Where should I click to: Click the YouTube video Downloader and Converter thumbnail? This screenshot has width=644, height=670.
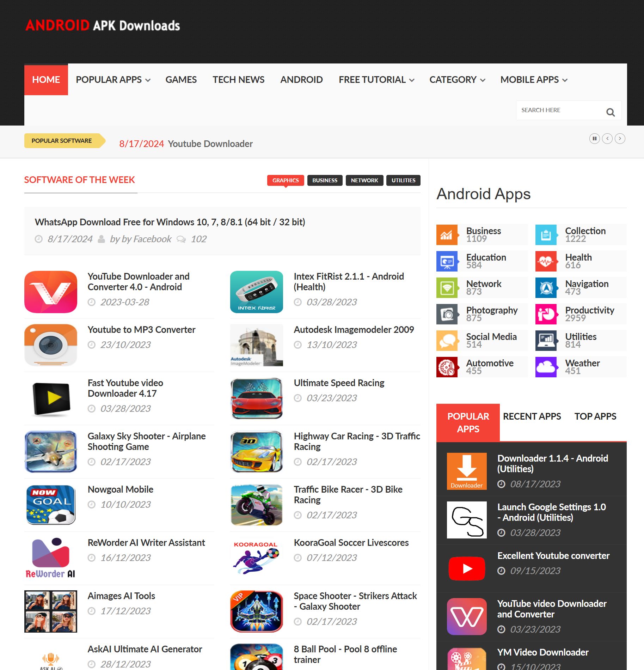point(466,616)
